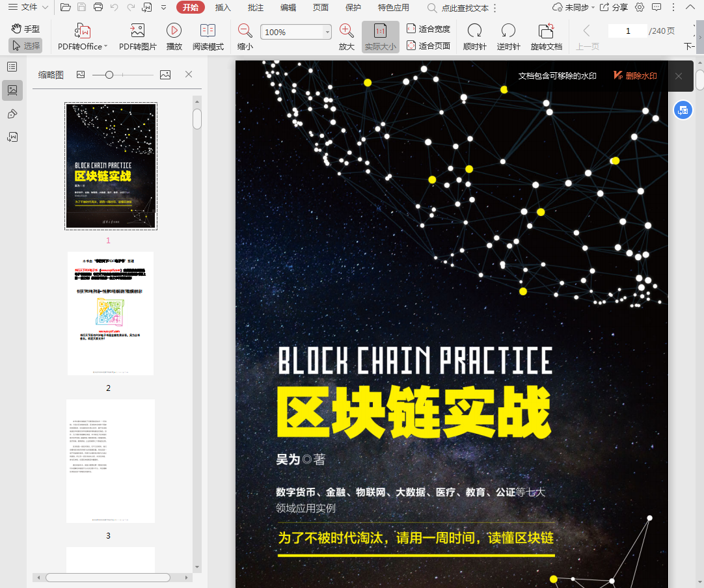Go to 上一页 previous page
This screenshot has width=704, height=588.
coord(588,37)
